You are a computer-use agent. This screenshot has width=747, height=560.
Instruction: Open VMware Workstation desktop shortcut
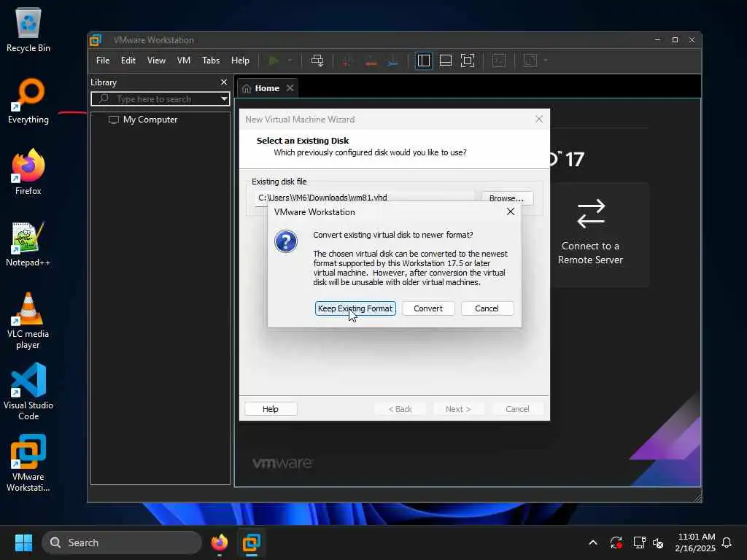[x=28, y=463]
